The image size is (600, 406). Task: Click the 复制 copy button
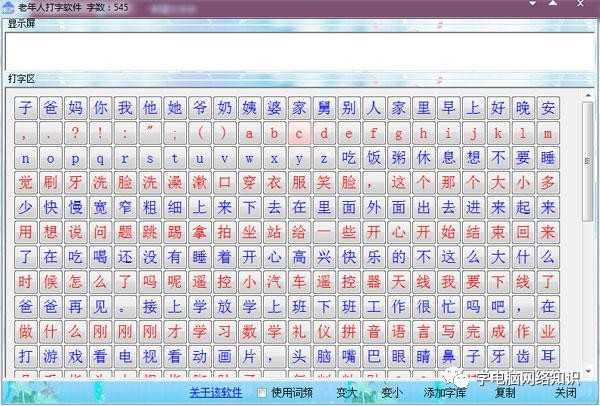(x=505, y=393)
